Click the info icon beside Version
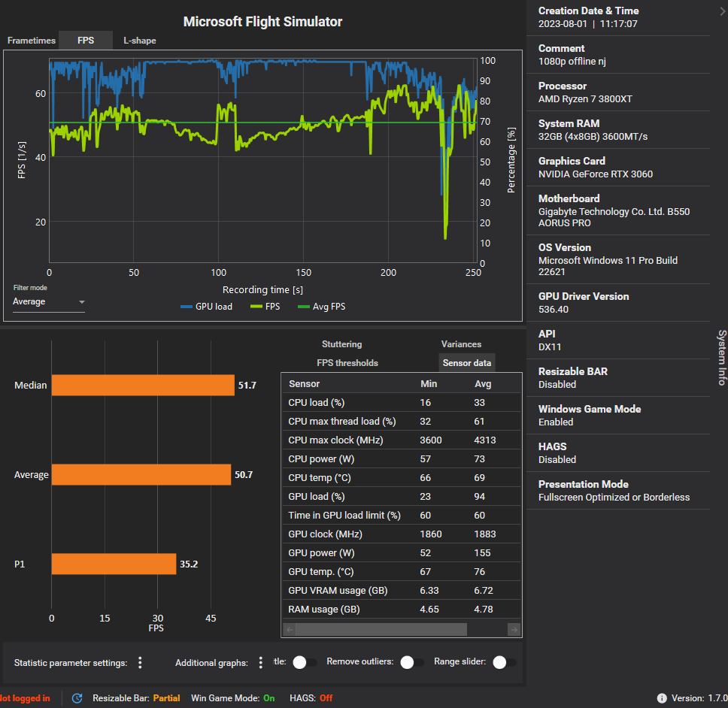The image size is (728, 708). (x=662, y=697)
